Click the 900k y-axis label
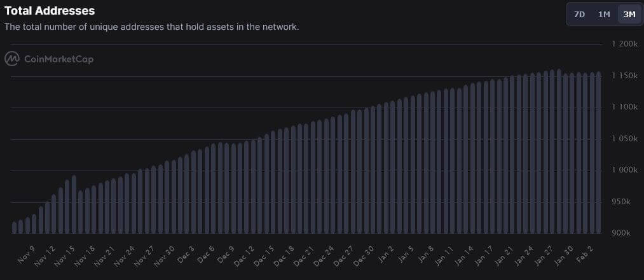Screen dimensions: 644x280 (627, 233)
